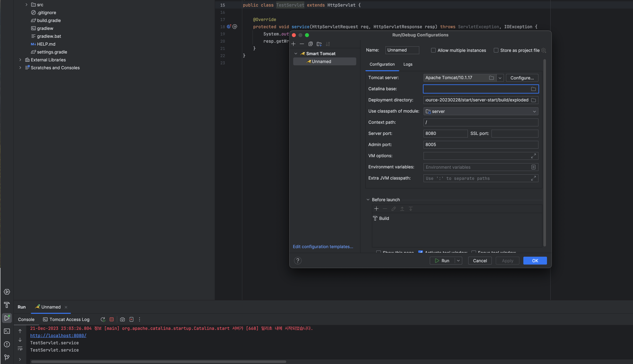Open the Run button dropdown arrow

tap(458, 261)
